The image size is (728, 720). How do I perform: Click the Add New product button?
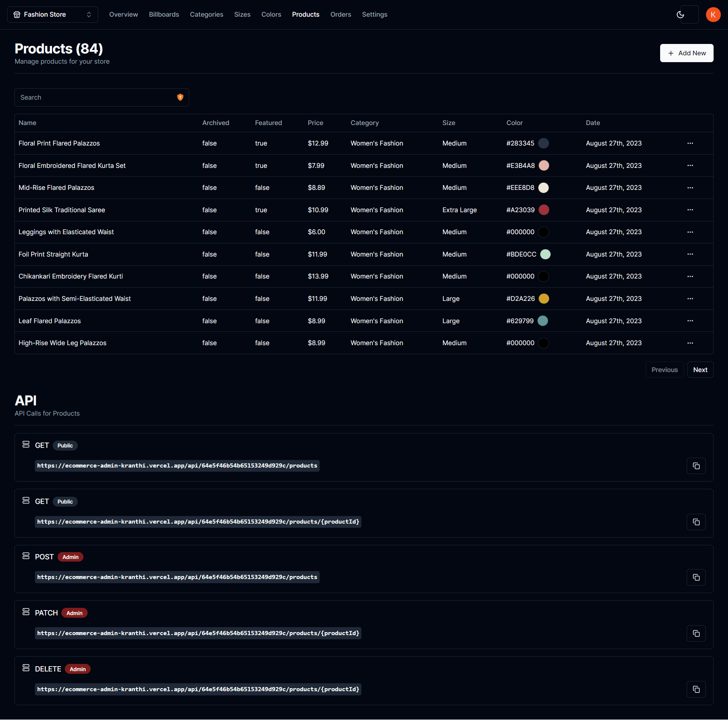(x=686, y=53)
